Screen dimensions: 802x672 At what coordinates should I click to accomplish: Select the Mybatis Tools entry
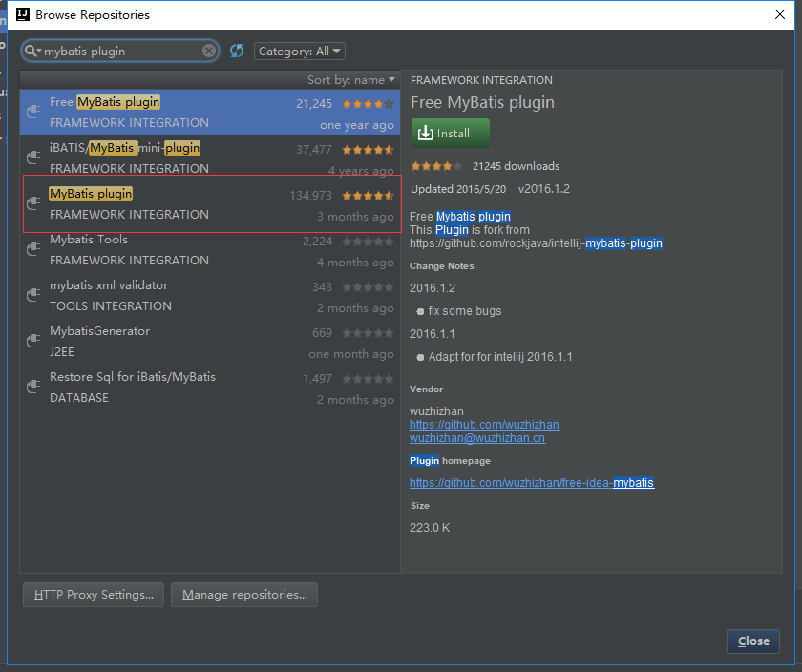pyautogui.click(x=210, y=249)
